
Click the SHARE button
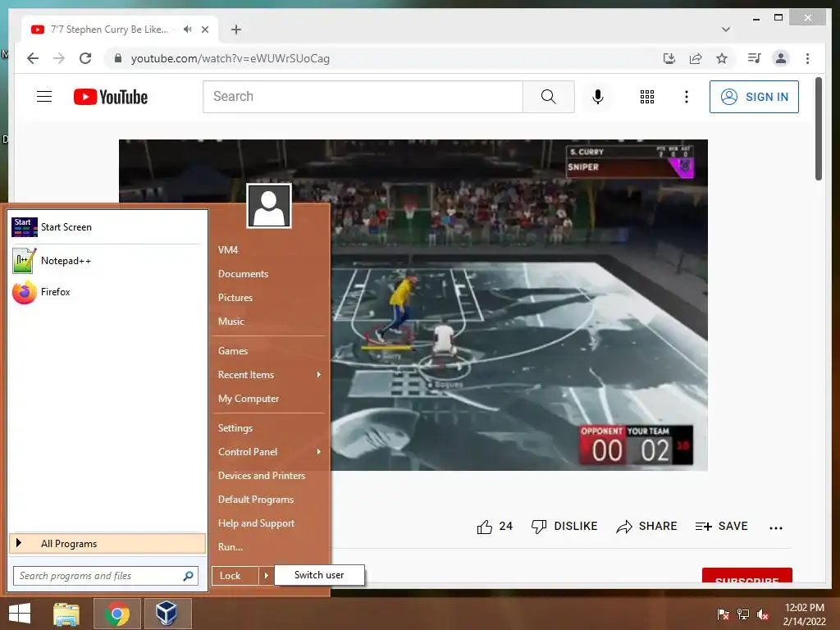point(646,526)
